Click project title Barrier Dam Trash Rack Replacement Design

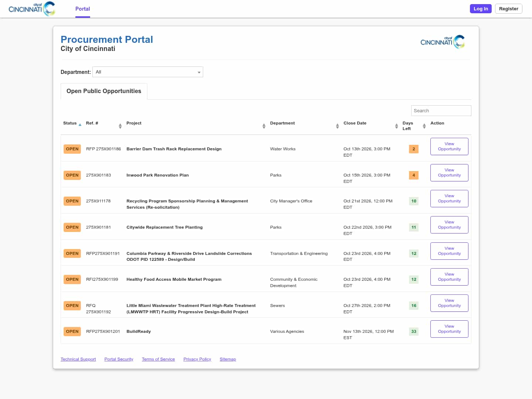[x=174, y=149]
